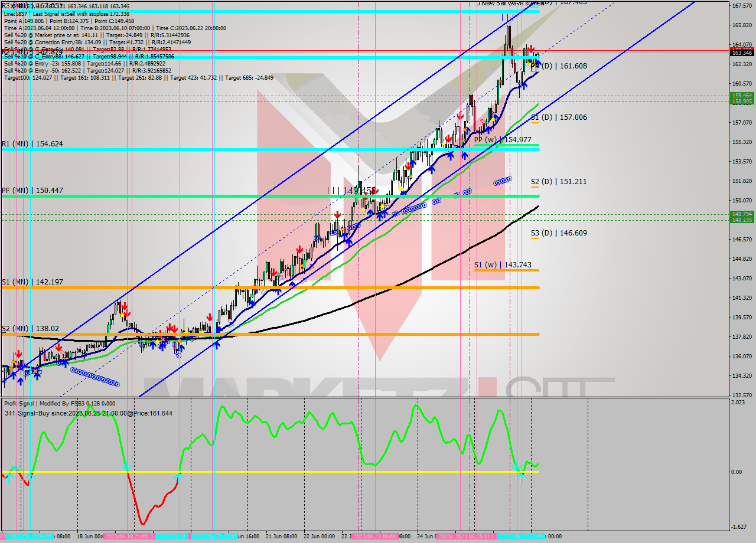Select the Target100: 124.027 targets line
Viewport: 756px width, 543px height.
[138, 78]
